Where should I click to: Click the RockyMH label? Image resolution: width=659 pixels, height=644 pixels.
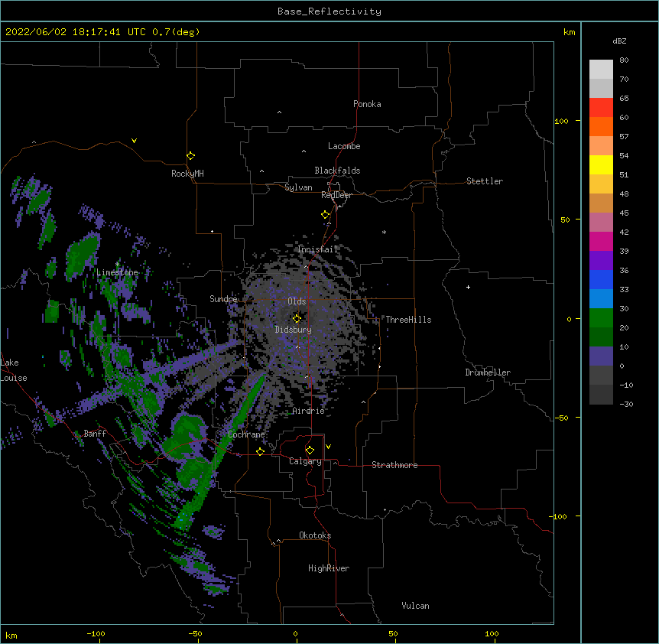(187, 173)
